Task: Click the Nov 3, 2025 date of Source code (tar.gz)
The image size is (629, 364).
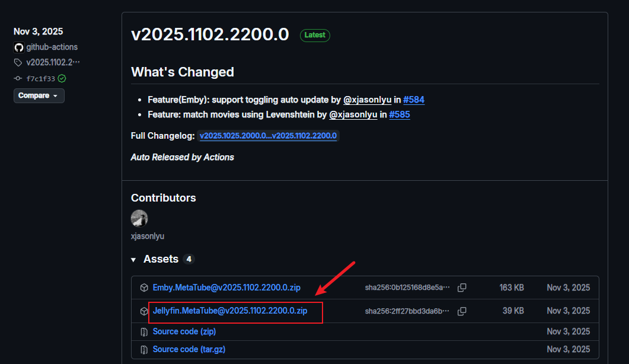Action: click(x=568, y=349)
